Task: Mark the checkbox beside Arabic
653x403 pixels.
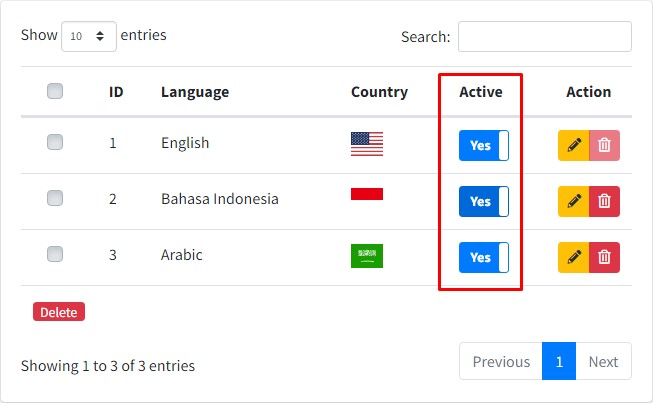Action: tap(55, 254)
